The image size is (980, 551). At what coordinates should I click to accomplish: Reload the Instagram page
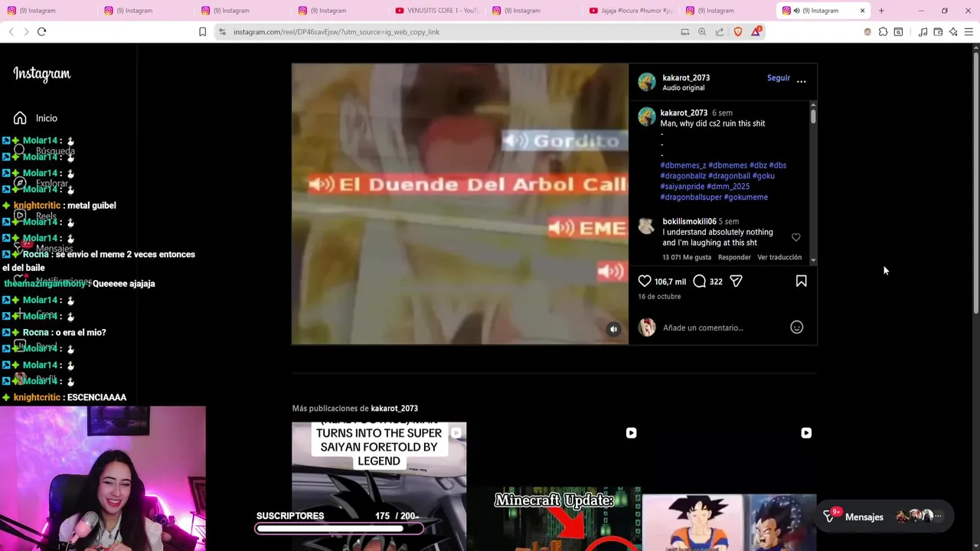(42, 31)
